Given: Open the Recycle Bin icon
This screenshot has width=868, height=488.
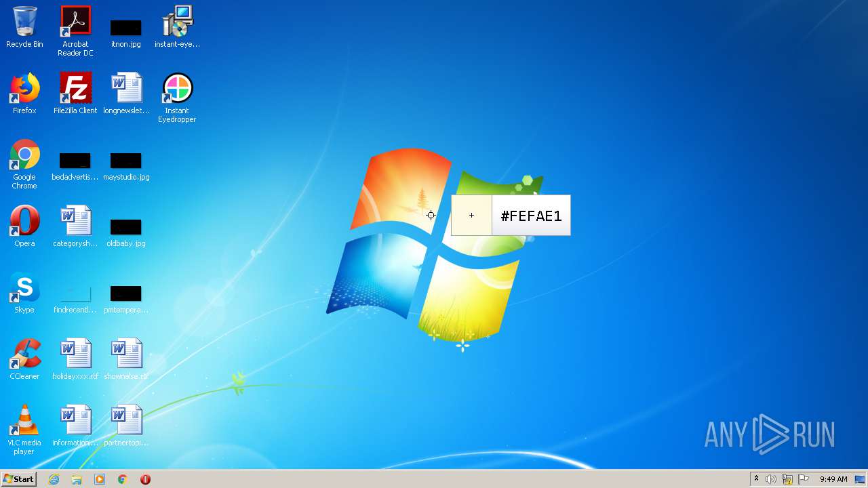Looking at the screenshot, I should pos(24,27).
